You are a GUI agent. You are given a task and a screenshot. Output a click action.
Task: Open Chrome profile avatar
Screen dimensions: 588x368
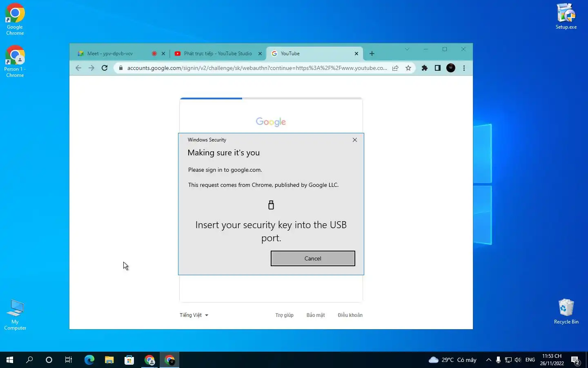pos(451,68)
